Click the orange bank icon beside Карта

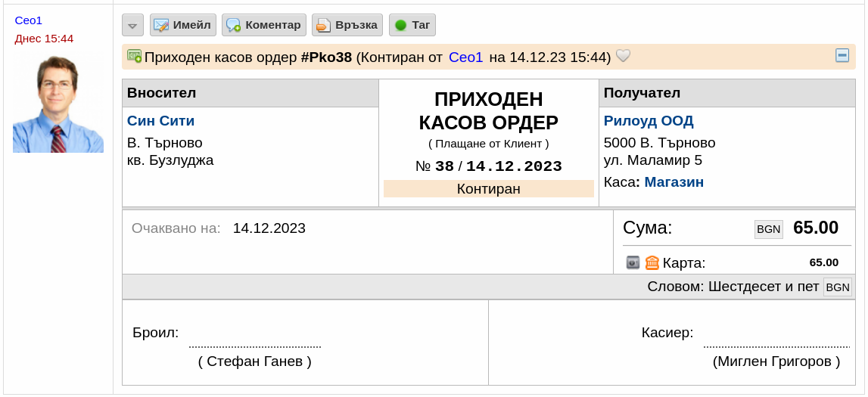652,262
